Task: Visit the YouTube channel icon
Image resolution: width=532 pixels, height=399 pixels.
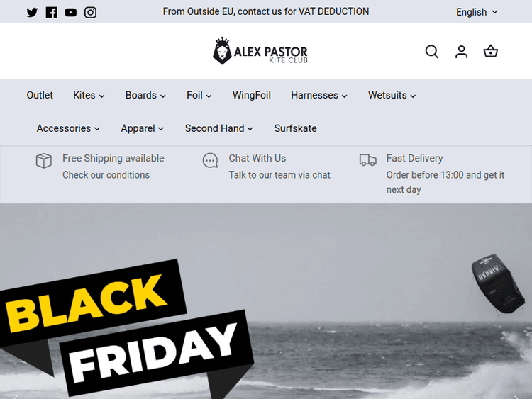Action: [71, 13]
